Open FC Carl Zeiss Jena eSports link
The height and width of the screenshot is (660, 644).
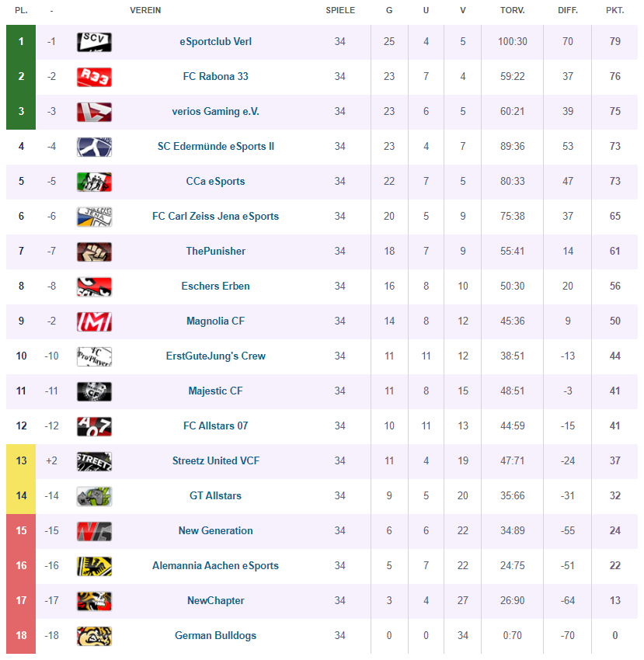click(x=216, y=217)
